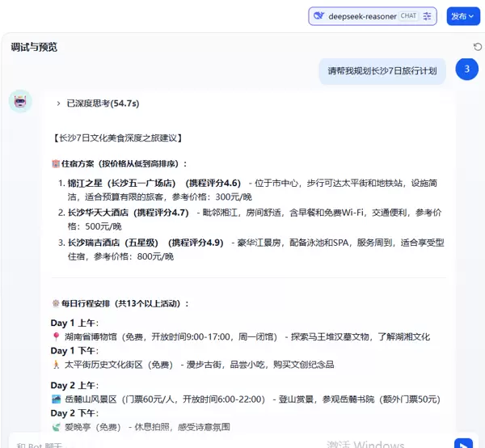The width and height of the screenshot is (485, 448).
Task: Click the hotel emoji beside 住宿方案
Action: point(55,163)
